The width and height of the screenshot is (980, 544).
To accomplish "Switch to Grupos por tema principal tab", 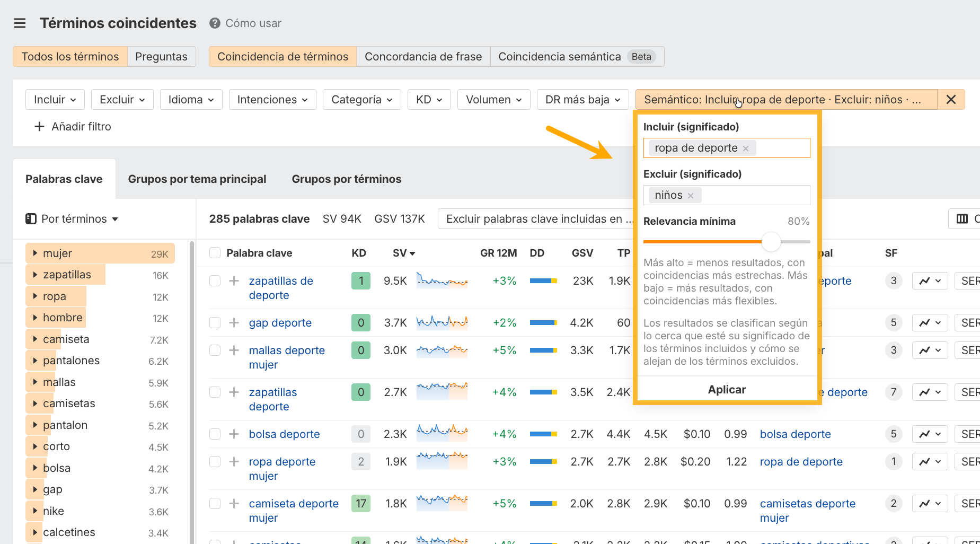I will click(197, 179).
